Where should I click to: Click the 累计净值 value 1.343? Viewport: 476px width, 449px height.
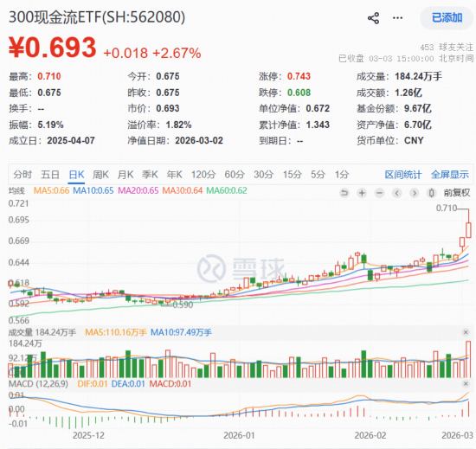pos(318,125)
